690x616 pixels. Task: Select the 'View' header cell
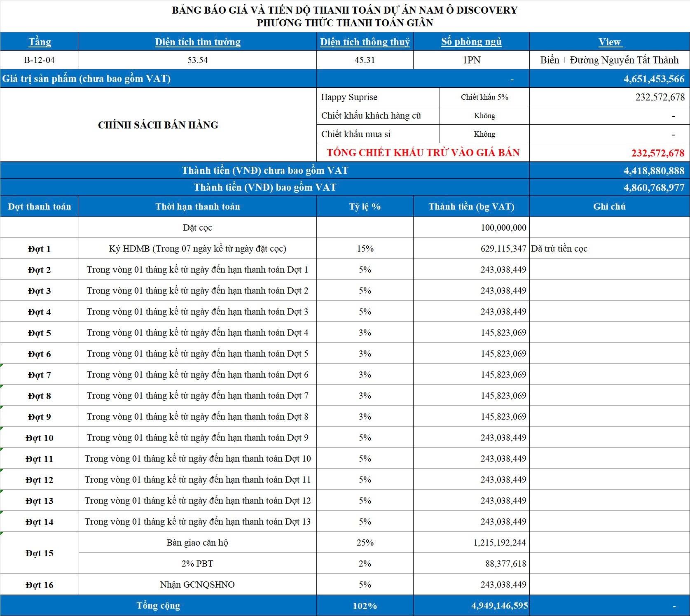(x=610, y=42)
